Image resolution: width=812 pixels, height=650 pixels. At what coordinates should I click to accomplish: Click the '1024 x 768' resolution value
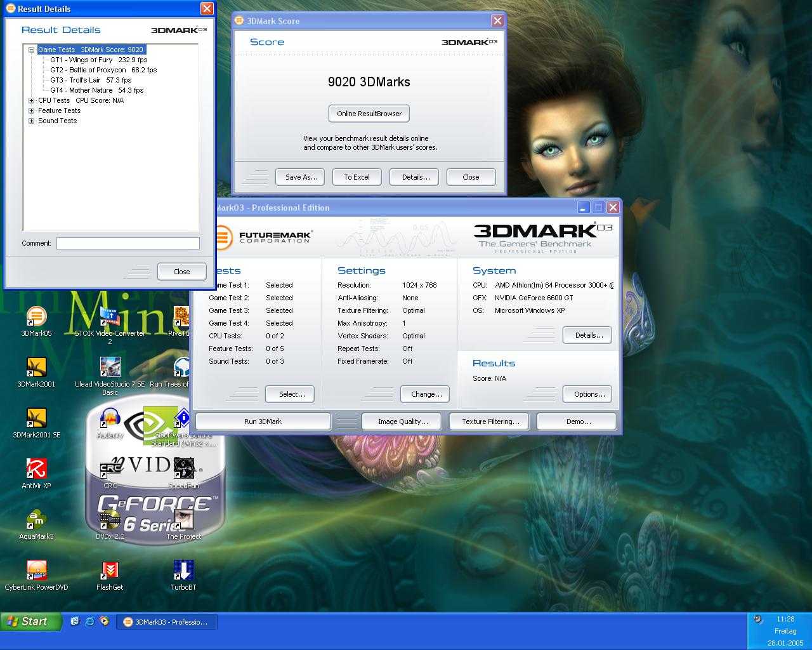pos(419,285)
